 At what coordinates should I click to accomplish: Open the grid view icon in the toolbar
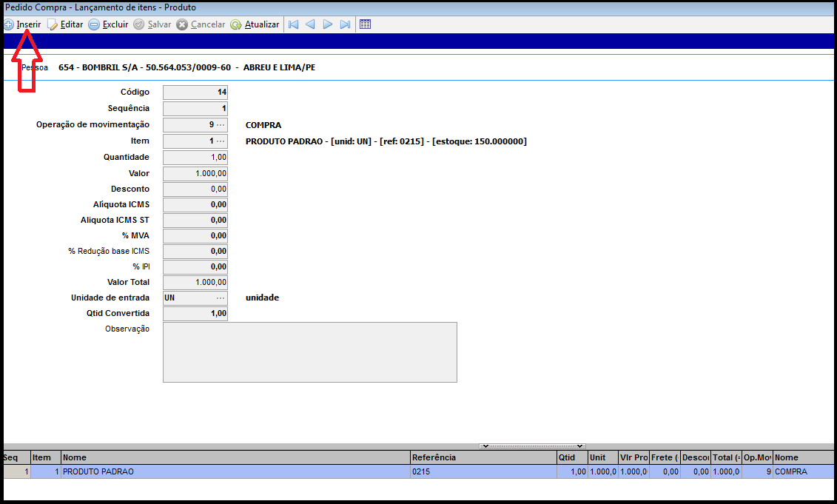365,24
